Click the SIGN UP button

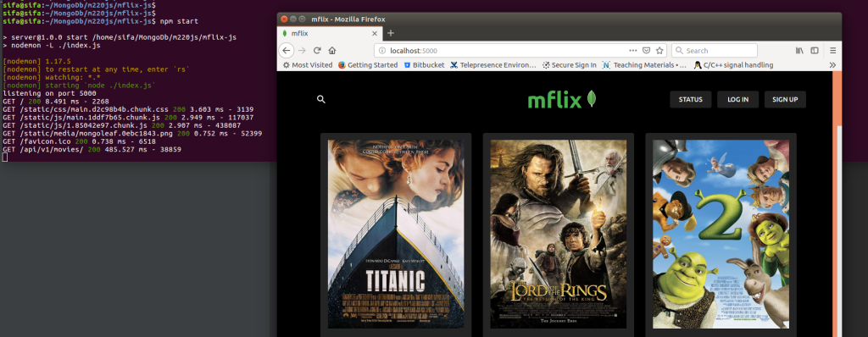(x=785, y=100)
